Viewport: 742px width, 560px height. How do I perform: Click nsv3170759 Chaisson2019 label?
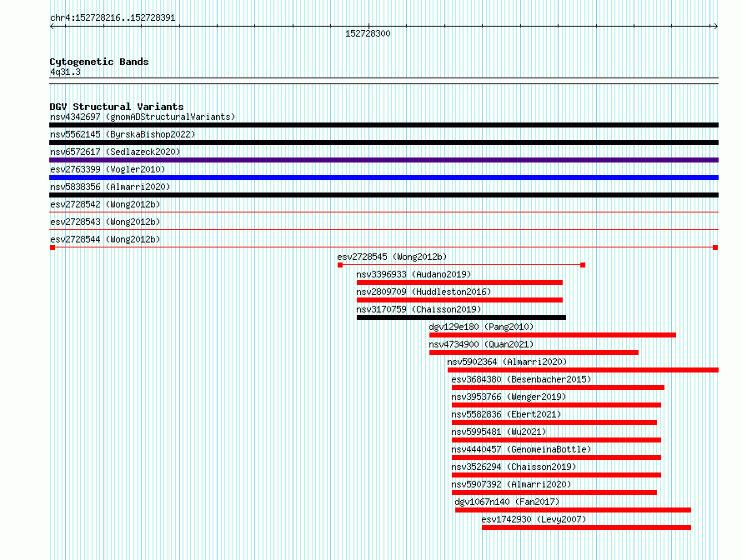click(419, 309)
